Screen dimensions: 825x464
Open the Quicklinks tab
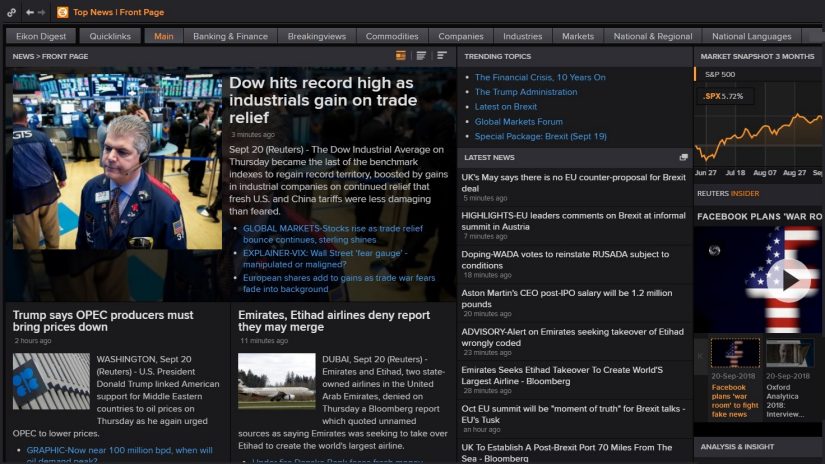(x=110, y=36)
